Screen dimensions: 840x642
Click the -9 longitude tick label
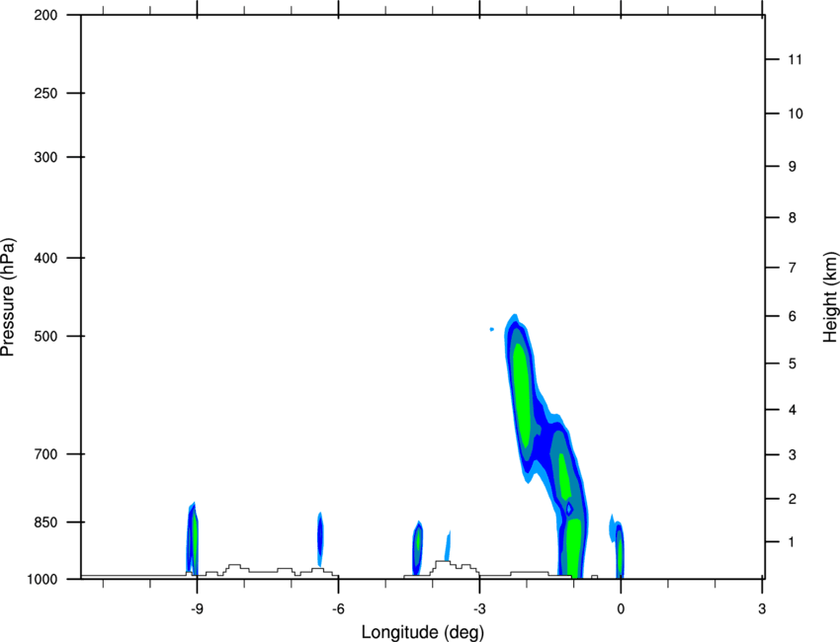(x=197, y=608)
